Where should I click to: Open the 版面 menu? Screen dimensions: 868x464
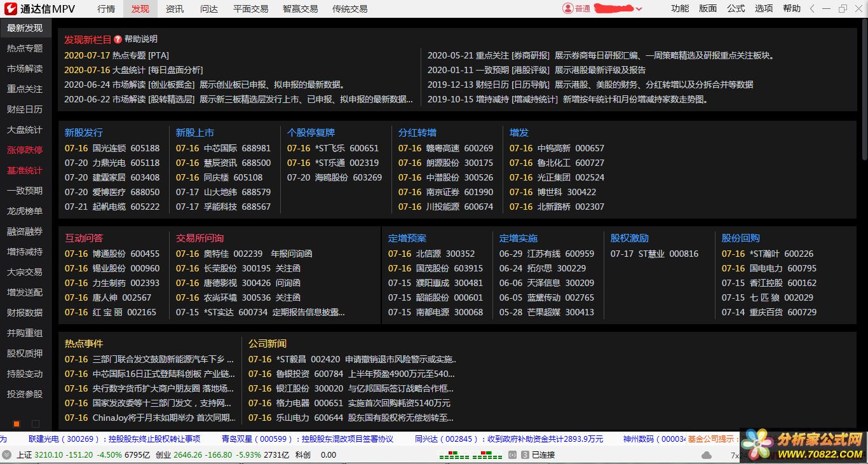708,8
